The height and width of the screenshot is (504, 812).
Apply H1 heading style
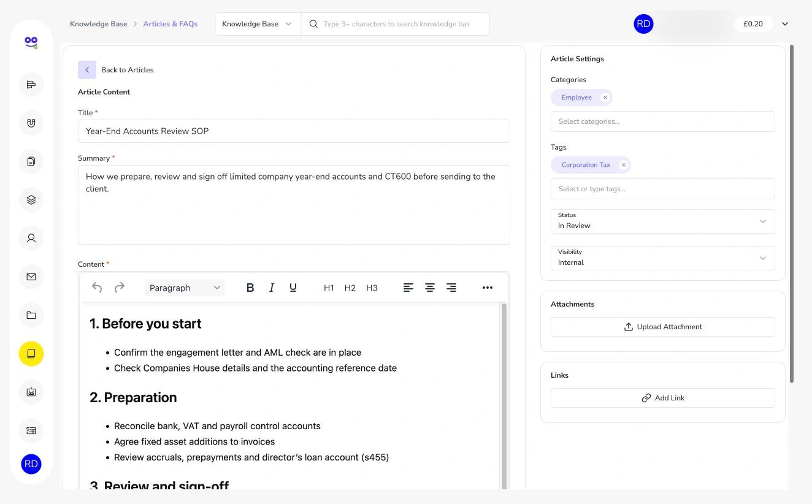tap(329, 288)
